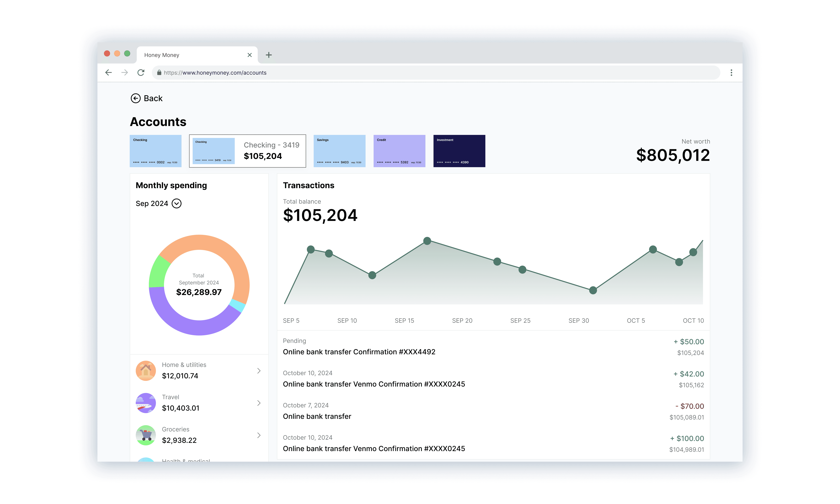This screenshot has height=504, width=840.
Task: Select the Investment card ending 4390
Action: point(459,151)
